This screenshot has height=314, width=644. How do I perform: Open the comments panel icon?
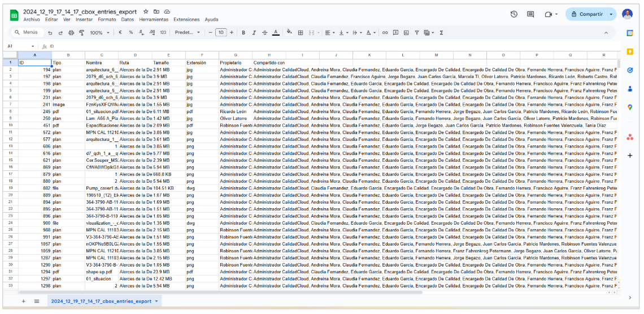pos(530,14)
